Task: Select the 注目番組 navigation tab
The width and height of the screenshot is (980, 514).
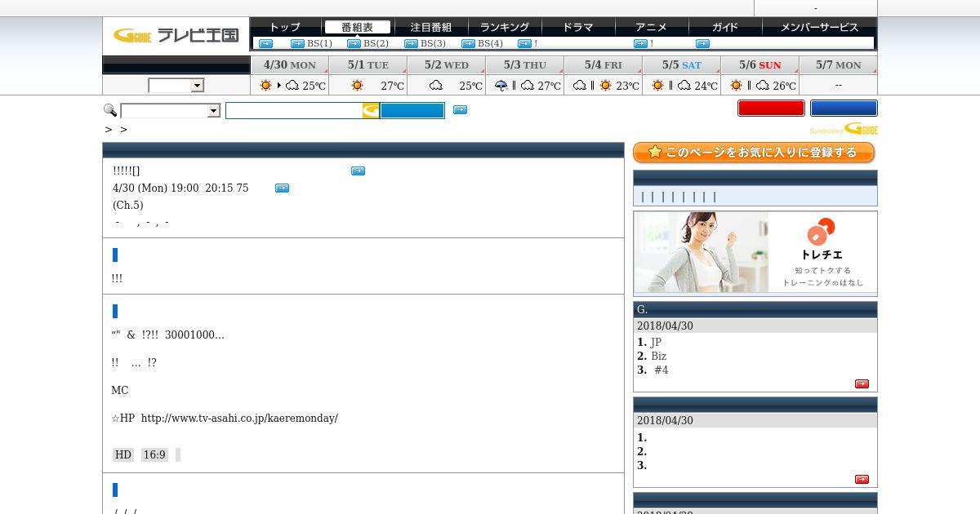Action: [x=430, y=27]
